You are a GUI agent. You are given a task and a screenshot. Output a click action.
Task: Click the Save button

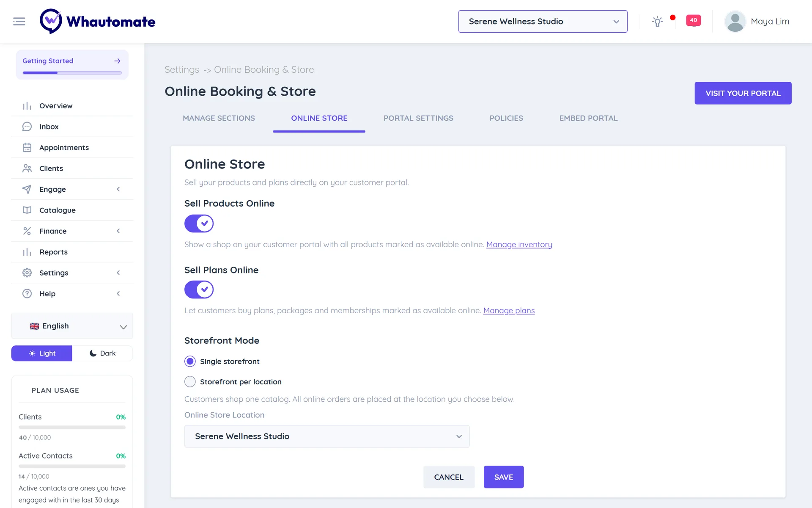point(504,477)
